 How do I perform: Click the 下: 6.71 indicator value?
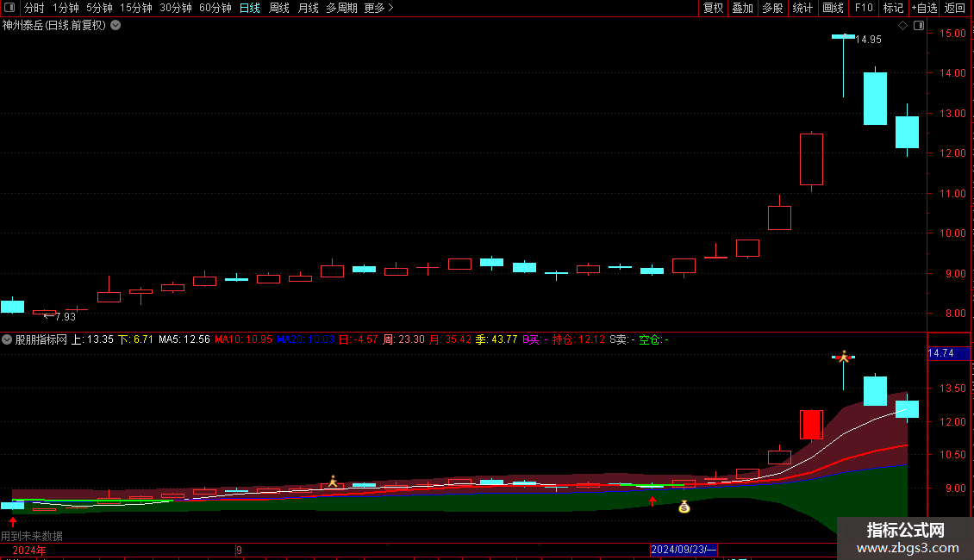[x=135, y=339]
